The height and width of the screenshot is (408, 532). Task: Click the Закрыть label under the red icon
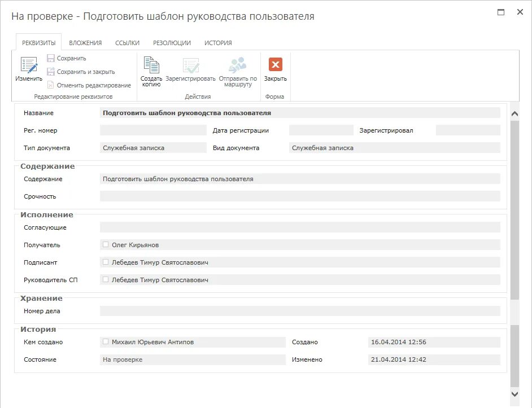[x=276, y=78]
